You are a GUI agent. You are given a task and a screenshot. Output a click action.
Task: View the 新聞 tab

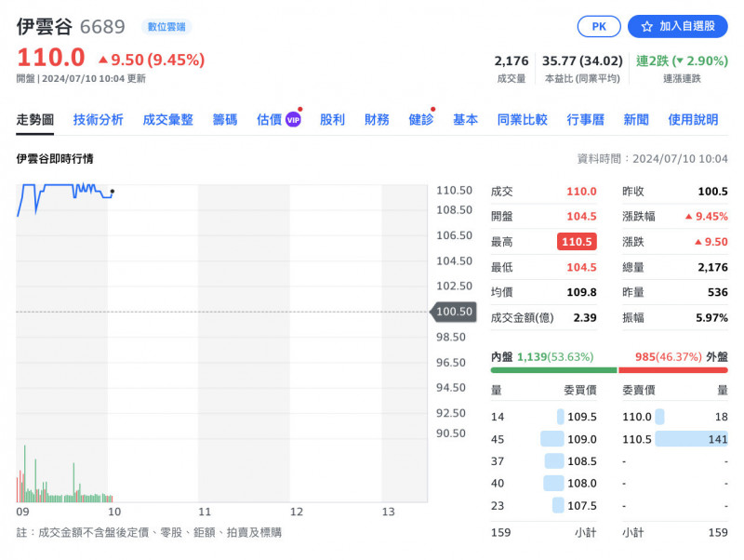point(636,120)
